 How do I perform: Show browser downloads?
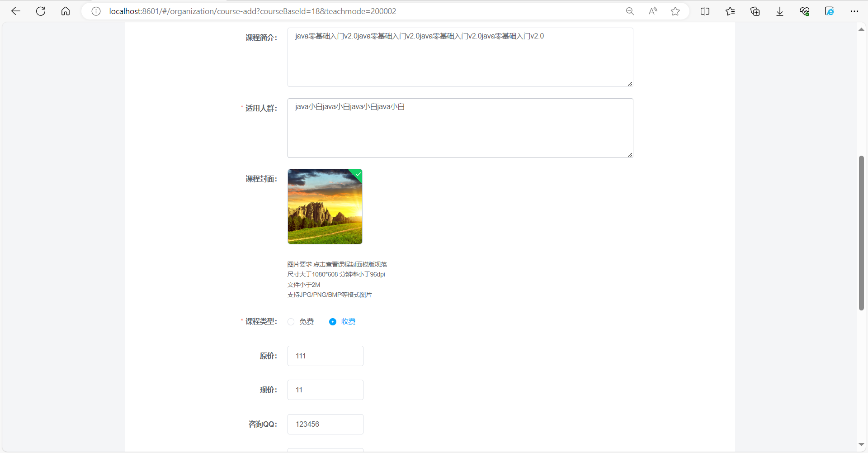pyautogui.click(x=780, y=11)
